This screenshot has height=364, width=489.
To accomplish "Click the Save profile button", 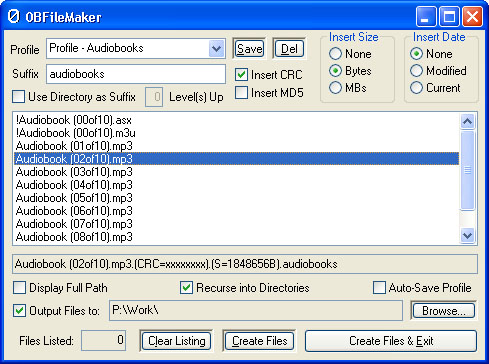I will [249, 49].
